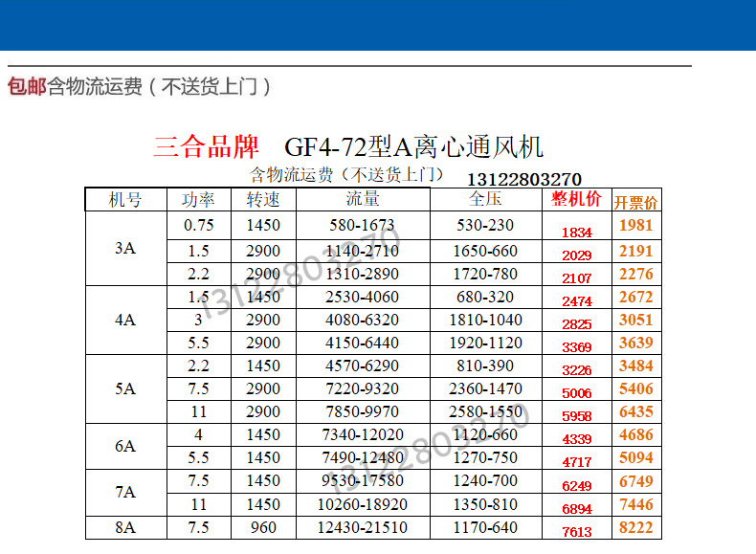Viewport: 756px width, 554px height.
Task: Click the flow value 7490-12480
Action: (363, 457)
